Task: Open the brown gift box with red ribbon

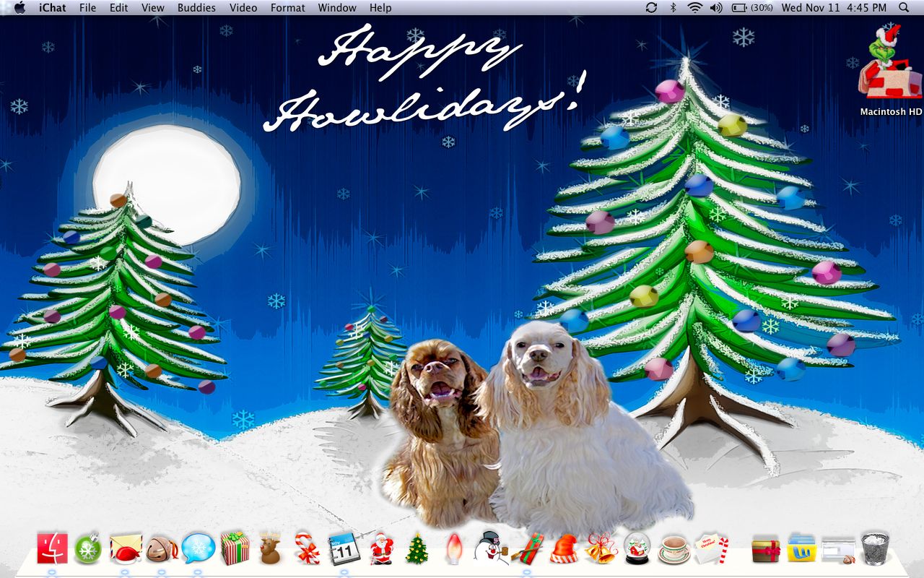Action: (766, 550)
